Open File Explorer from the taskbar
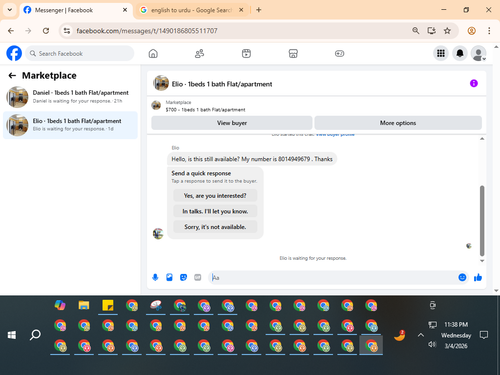Image resolution: width=500 pixels, height=375 pixels. (84, 305)
